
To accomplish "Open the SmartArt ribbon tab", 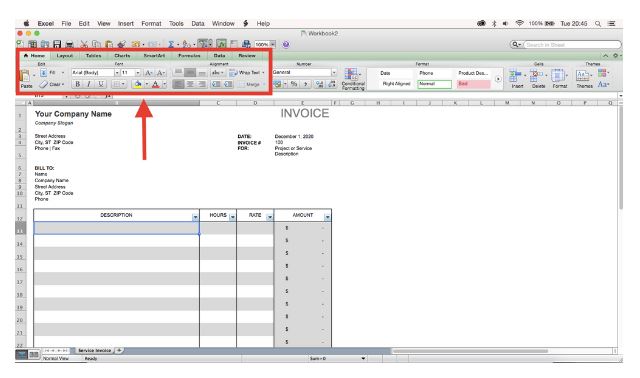I will (154, 56).
